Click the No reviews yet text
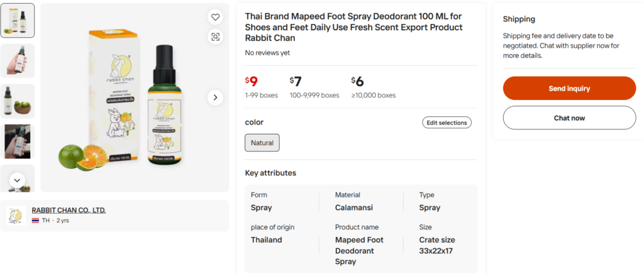644x274 pixels. coord(267,53)
